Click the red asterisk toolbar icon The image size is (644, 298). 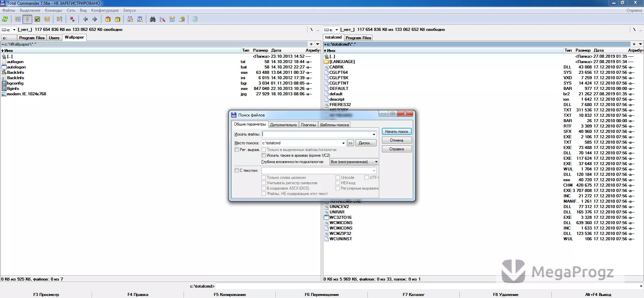point(72,19)
